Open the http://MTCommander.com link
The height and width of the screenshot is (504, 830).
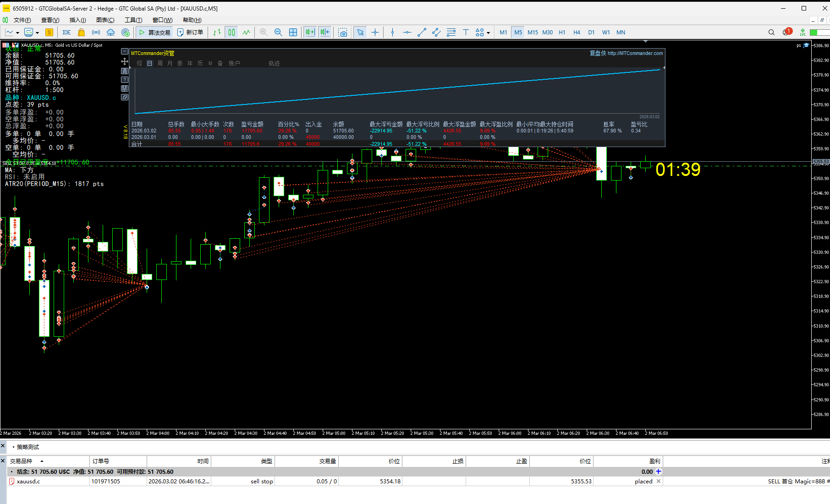(635, 53)
